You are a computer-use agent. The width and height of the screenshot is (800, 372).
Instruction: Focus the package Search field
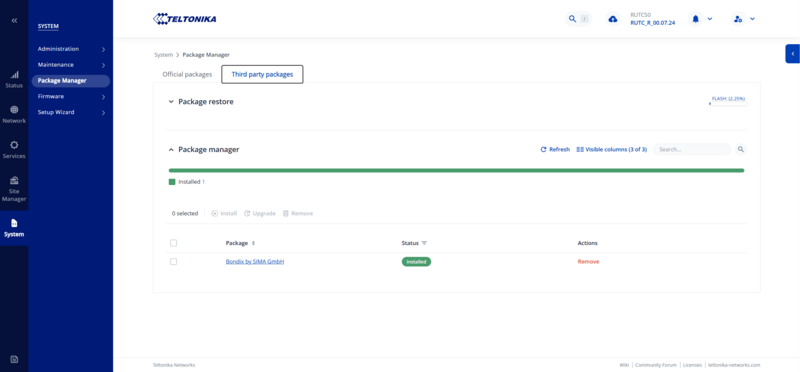coord(692,150)
